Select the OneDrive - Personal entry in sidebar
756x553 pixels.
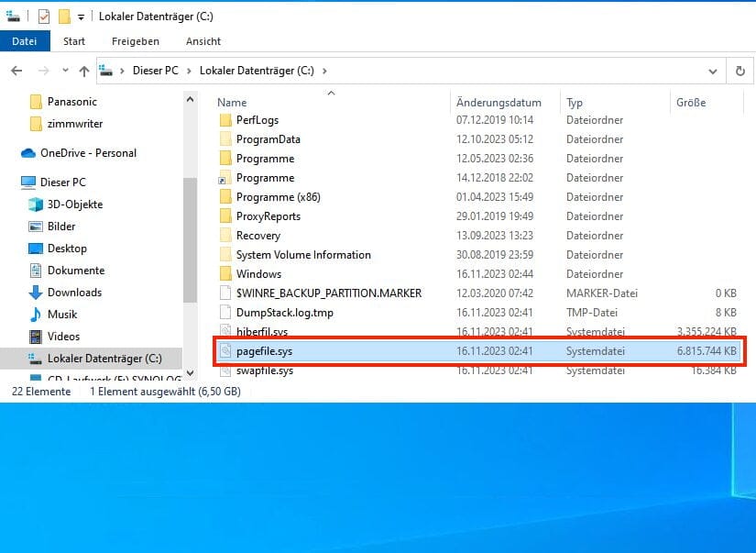[x=87, y=152]
